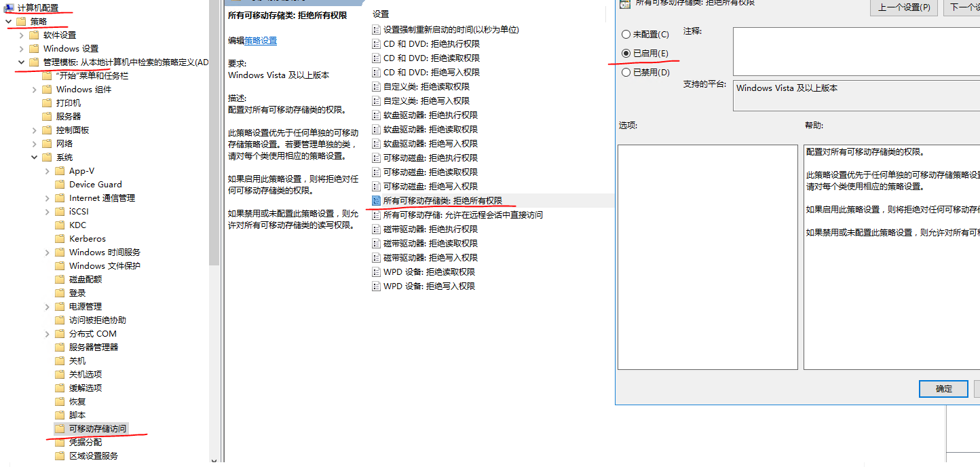Click policy icon for WPD 设备: 拒绝写入权限
Screen dimensions: 980x467
(x=377, y=286)
